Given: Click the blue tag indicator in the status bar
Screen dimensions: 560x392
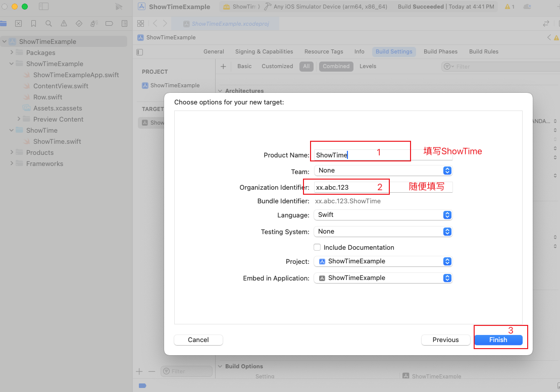Looking at the screenshot, I should point(142,385).
